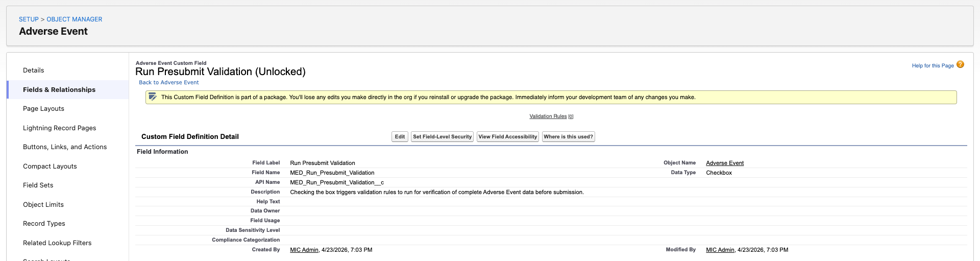Click Set Field-Level Security button

click(442, 137)
